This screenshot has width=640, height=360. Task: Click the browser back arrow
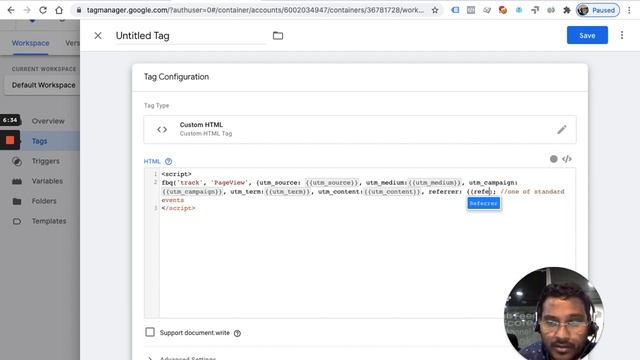point(11,10)
